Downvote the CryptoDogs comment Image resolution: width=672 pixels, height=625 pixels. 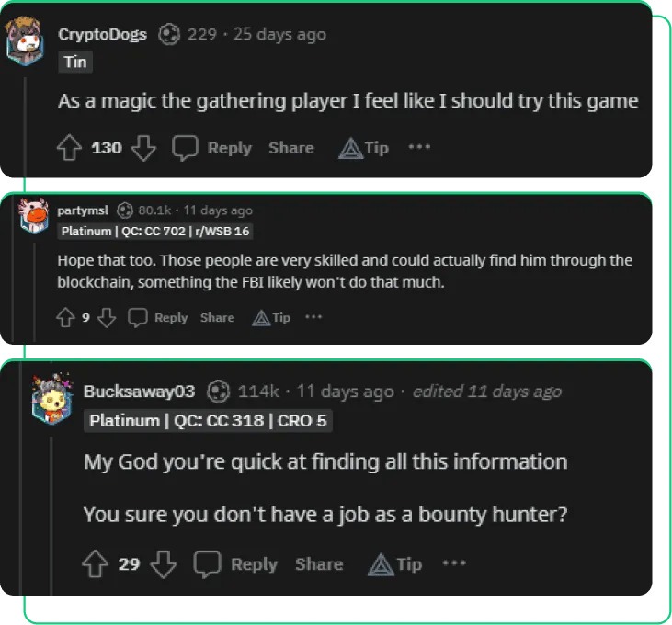point(143,148)
